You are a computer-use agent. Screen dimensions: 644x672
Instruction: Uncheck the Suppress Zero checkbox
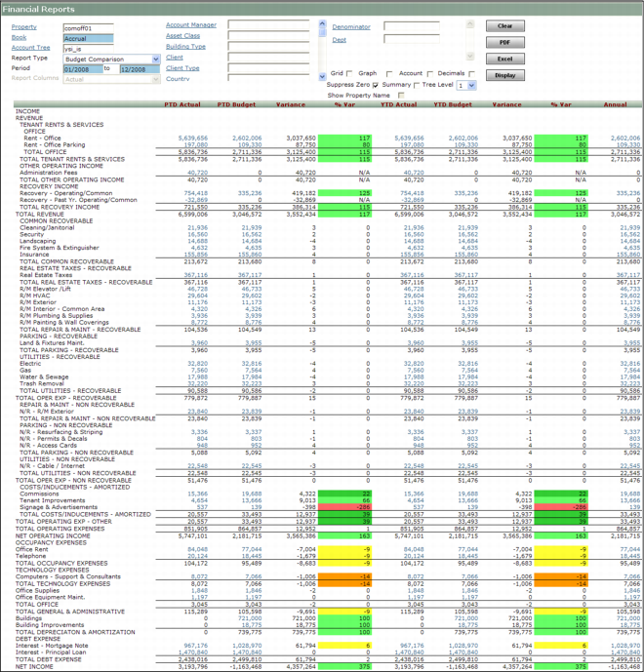(376, 85)
